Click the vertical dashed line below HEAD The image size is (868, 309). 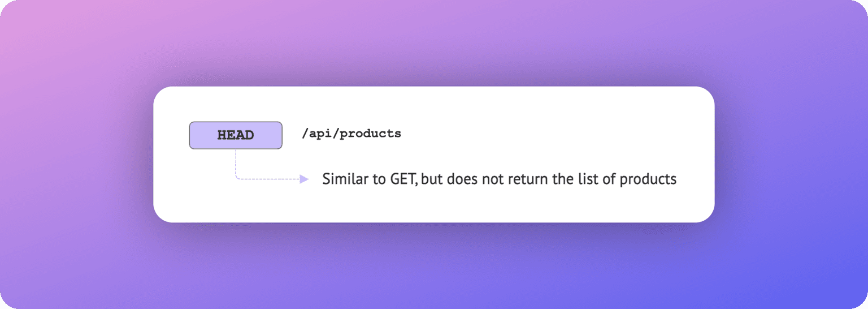[x=236, y=163]
